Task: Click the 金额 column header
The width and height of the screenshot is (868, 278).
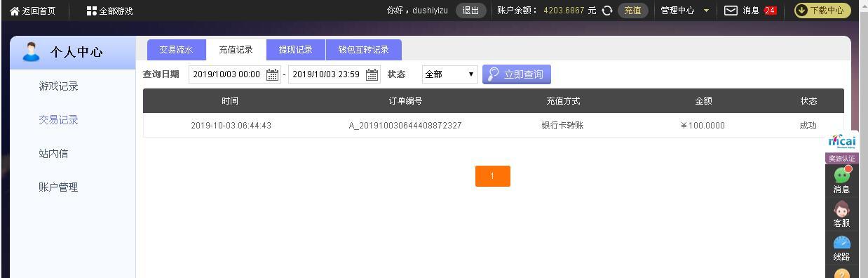Action: [703, 101]
